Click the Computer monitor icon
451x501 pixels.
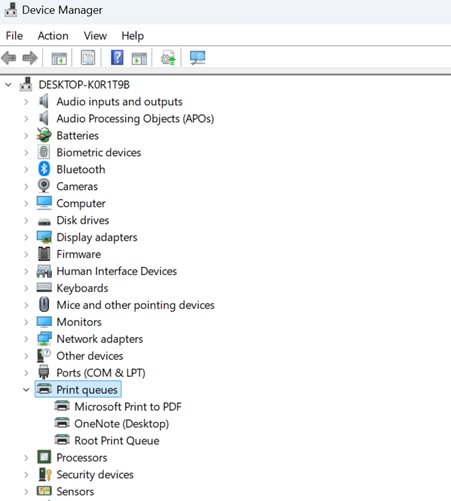(44, 203)
